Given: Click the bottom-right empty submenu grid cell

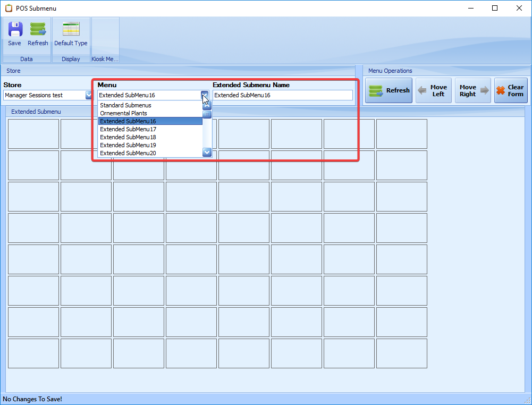Looking at the screenshot, I should 401,353.
